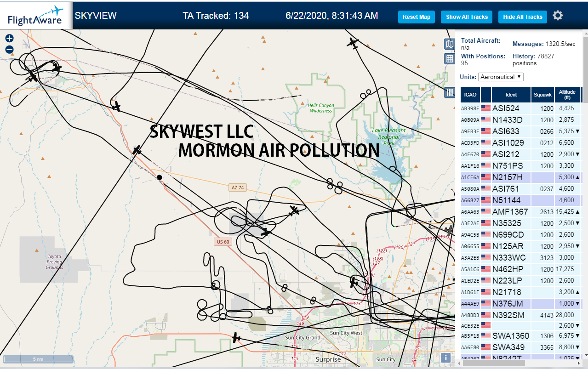Click the US flag in the AMF1367 row

[x=486, y=212]
